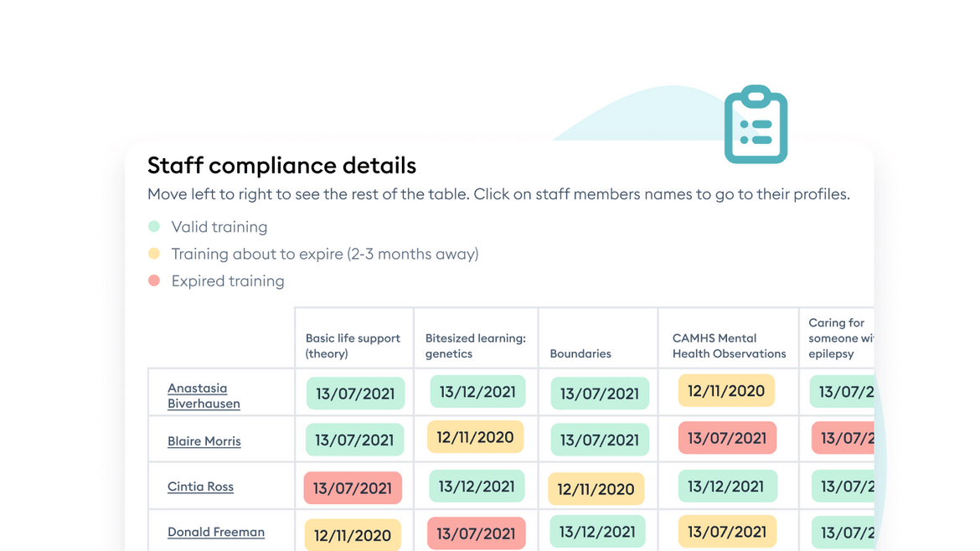This screenshot has height=551, width=980.
Task: Click Blaire Morris's red CAMHS 13/07/2021 badge
Action: pyautogui.click(x=726, y=438)
